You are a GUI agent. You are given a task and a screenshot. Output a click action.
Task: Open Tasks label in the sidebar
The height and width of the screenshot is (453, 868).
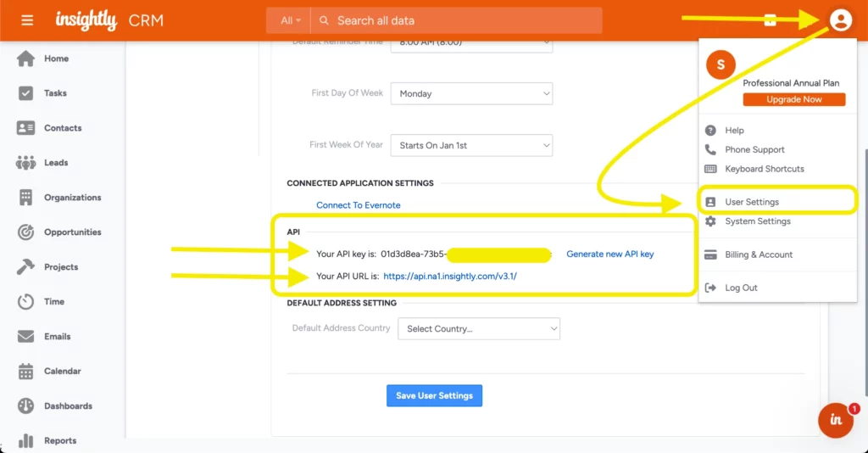tap(55, 93)
